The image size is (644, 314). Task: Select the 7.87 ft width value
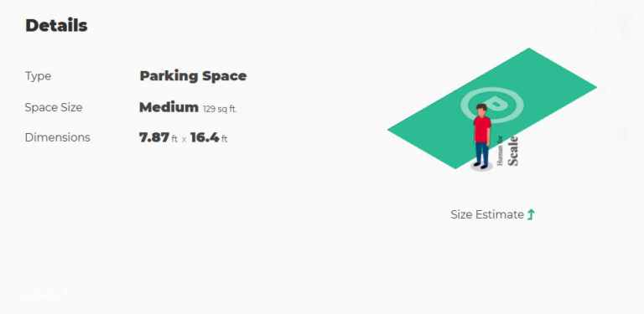[x=158, y=137]
